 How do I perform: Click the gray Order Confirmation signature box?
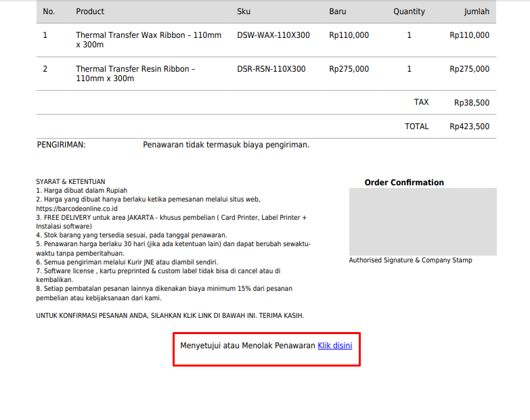[422, 222]
